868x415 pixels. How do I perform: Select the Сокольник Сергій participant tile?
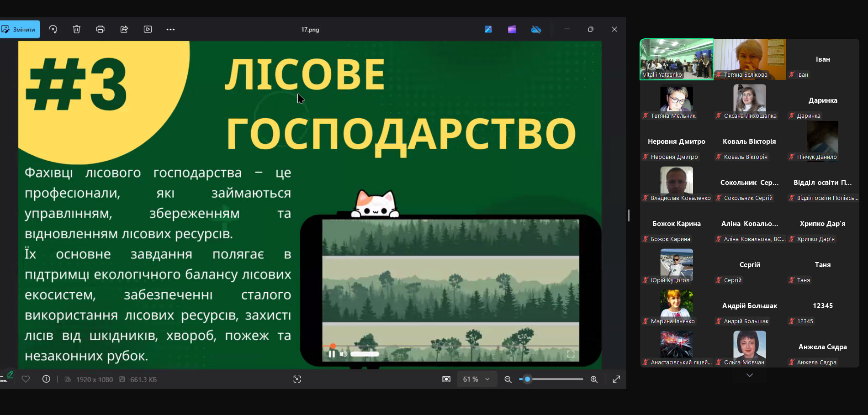click(750, 183)
